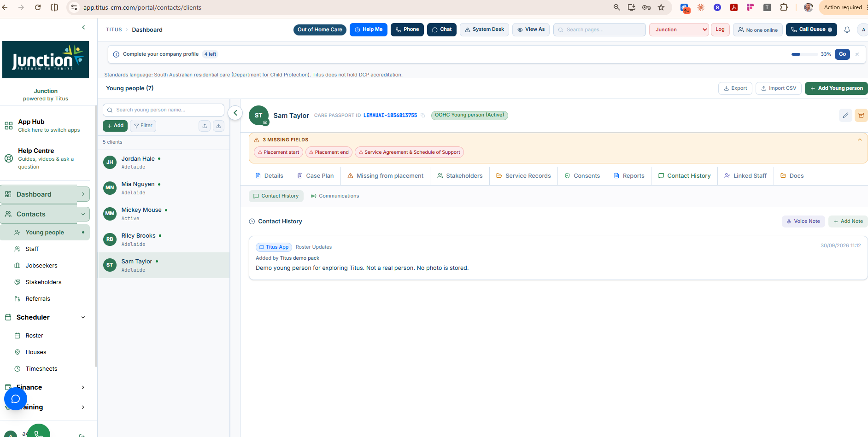The image size is (868, 437).
Task: Click the Search pages input field
Action: click(599, 29)
